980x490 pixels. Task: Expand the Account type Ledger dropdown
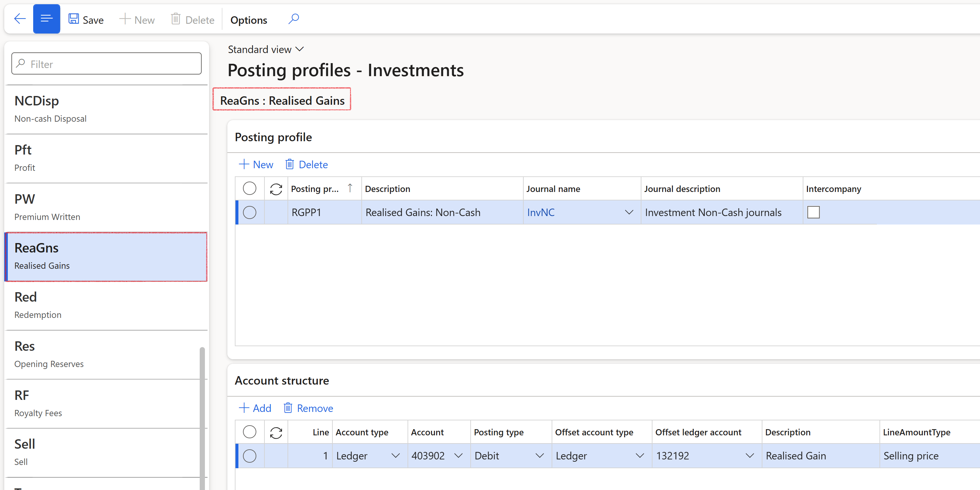[396, 456]
